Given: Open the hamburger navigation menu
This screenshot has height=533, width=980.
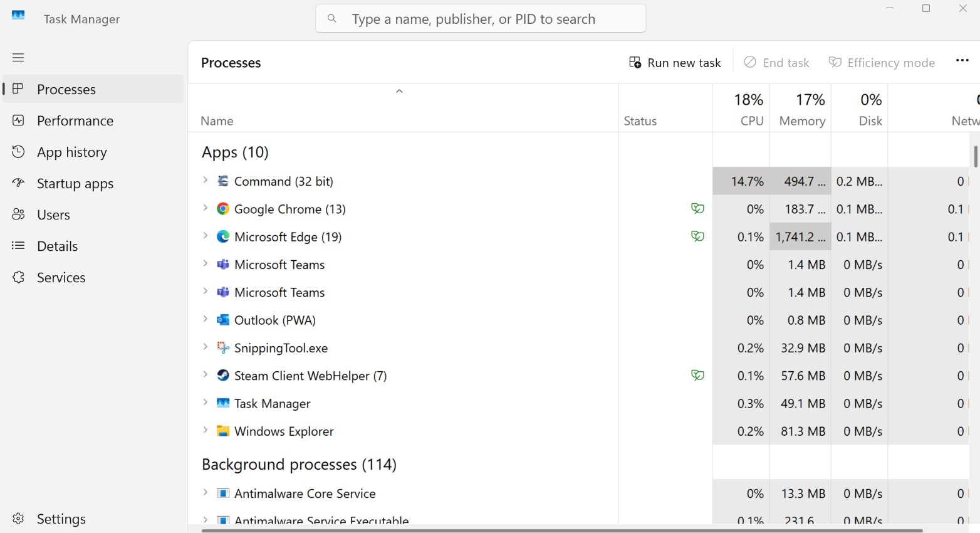Looking at the screenshot, I should tap(18, 58).
